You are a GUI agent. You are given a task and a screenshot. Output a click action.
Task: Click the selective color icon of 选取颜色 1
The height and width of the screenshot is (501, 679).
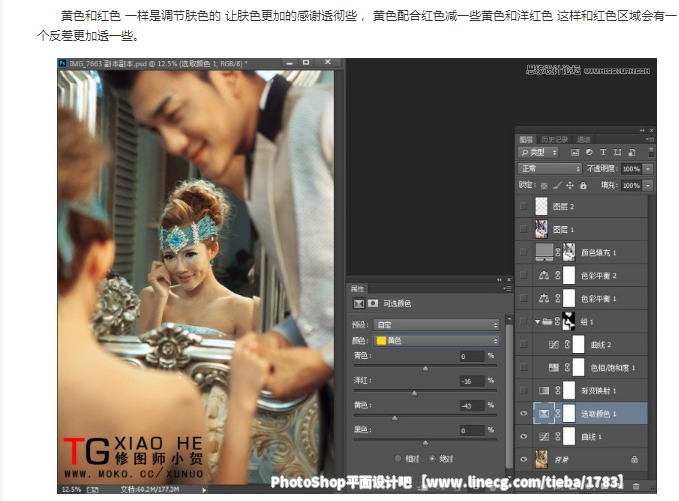click(544, 414)
